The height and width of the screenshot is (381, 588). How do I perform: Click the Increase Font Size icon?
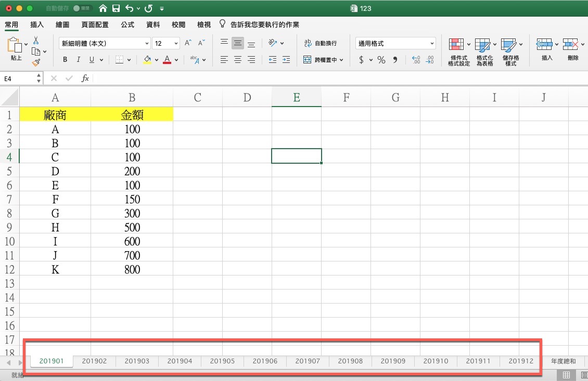(x=188, y=43)
